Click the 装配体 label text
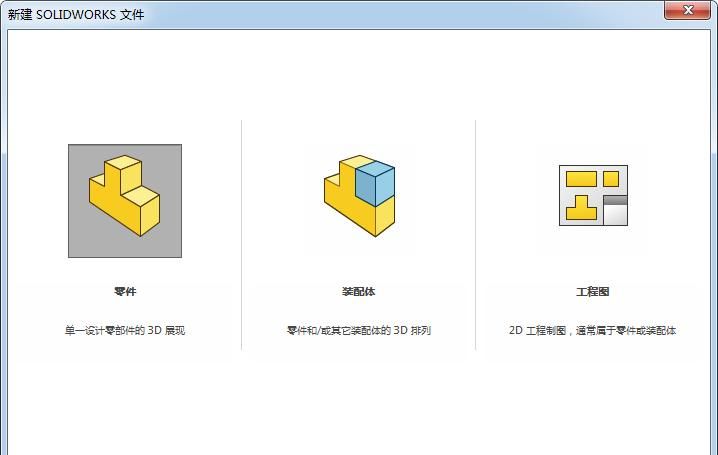Viewport: 718px width, 455px height. click(x=359, y=291)
